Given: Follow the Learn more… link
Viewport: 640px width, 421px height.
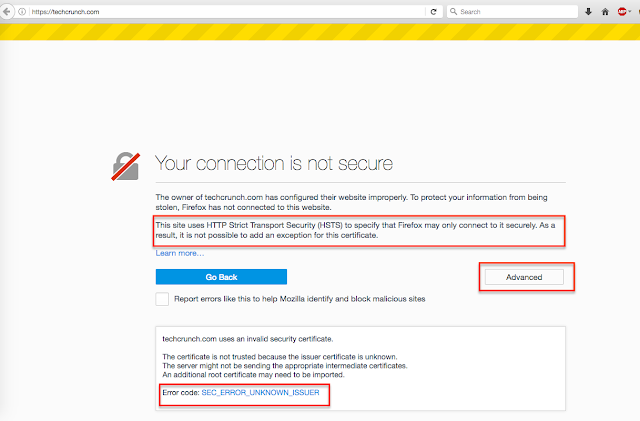Looking at the screenshot, I should 180,253.
